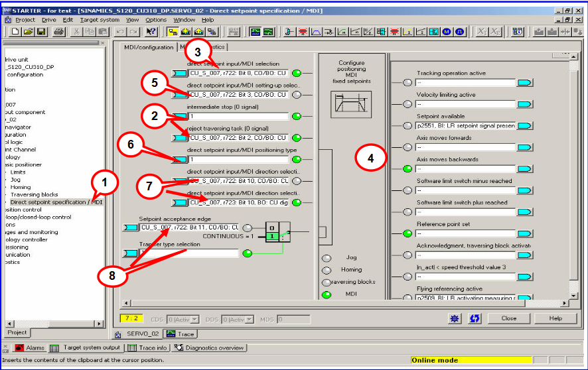The height and width of the screenshot is (370, 588).
Task: Click the Print toolbar icon
Action: (58, 31)
